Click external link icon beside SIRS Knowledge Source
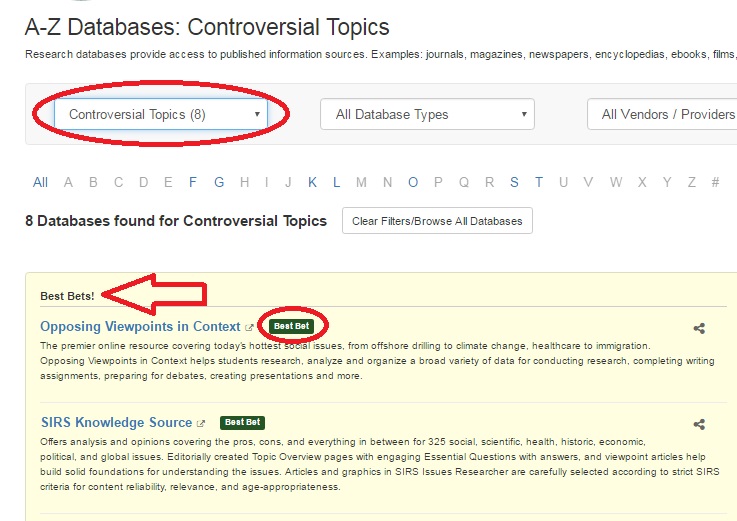The width and height of the screenshot is (737, 521). 201,424
